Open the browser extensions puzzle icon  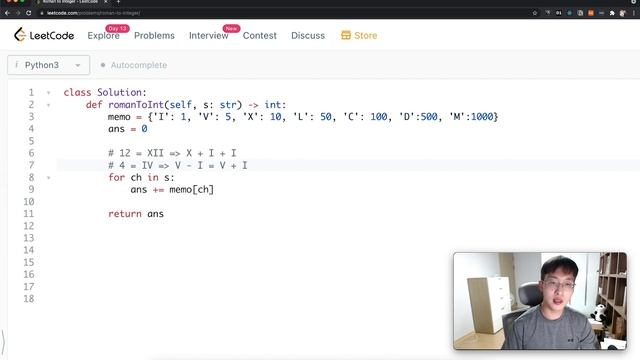coord(612,13)
